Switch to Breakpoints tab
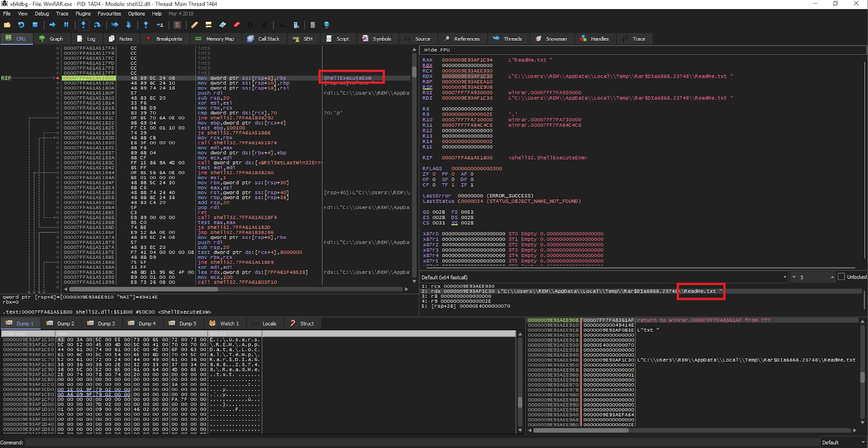The width and height of the screenshot is (868, 448). 164,39
